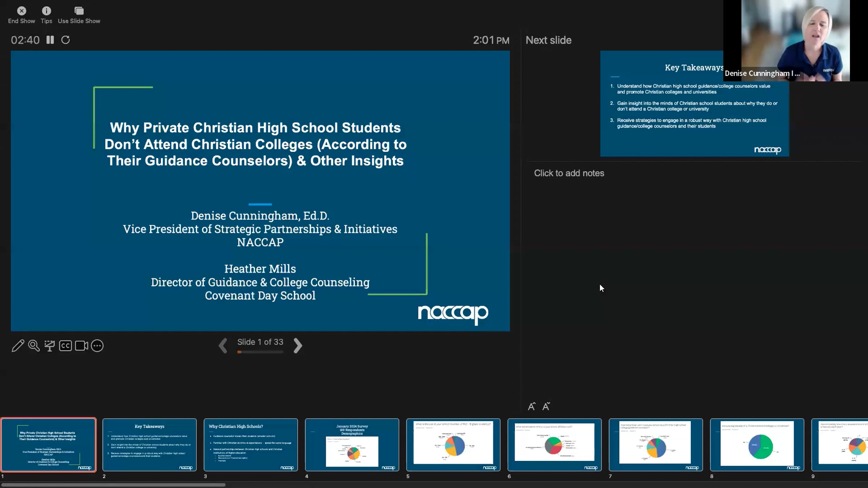Click the 02:40 elapsed time display
The height and width of the screenshot is (488, 868).
(x=25, y=40)
